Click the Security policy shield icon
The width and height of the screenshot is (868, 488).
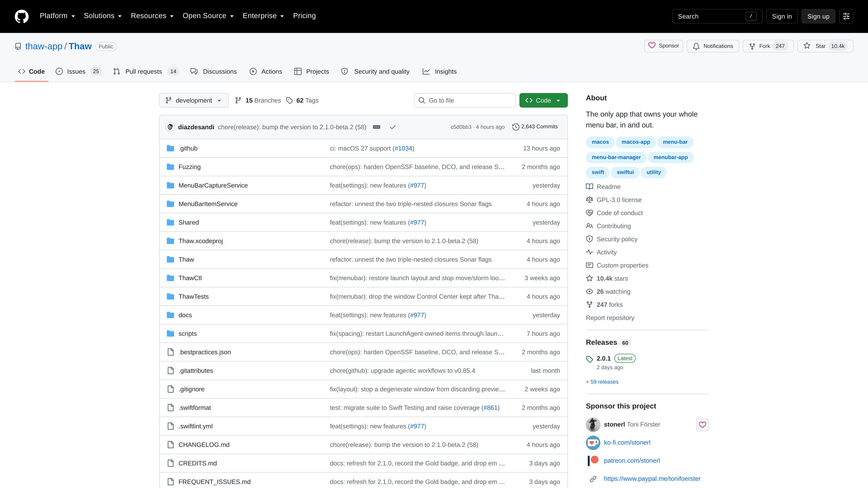point(589,239)
